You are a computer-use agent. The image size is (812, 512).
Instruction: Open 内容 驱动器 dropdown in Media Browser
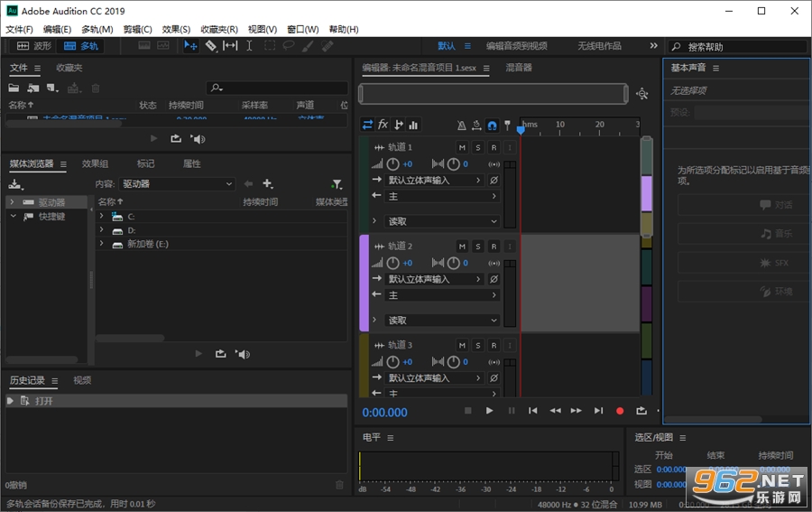click(x=177, y=184)
